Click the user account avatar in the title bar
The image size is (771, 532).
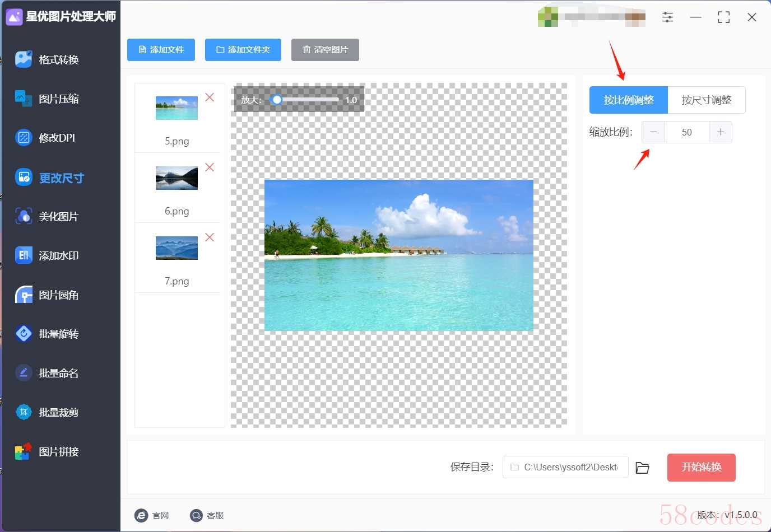[x=548, y=17]
